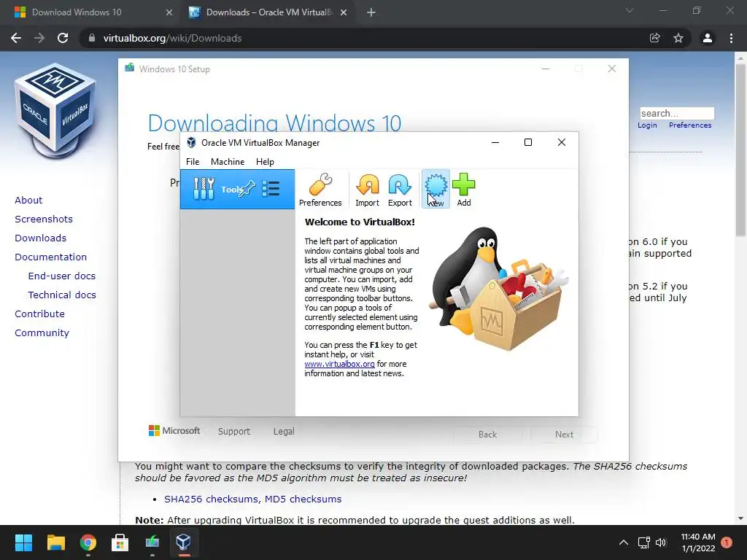Open Downloads in site sidebar

click(41, 238)
